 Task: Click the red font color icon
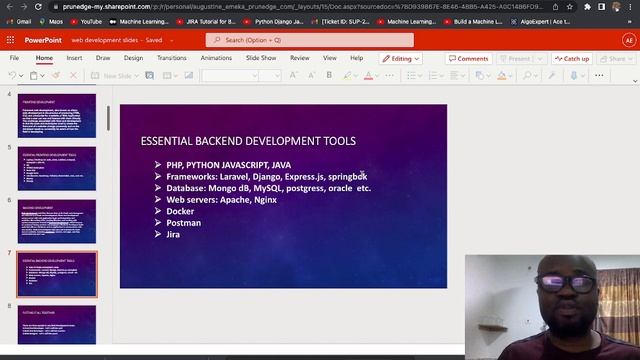click(368, 76)
